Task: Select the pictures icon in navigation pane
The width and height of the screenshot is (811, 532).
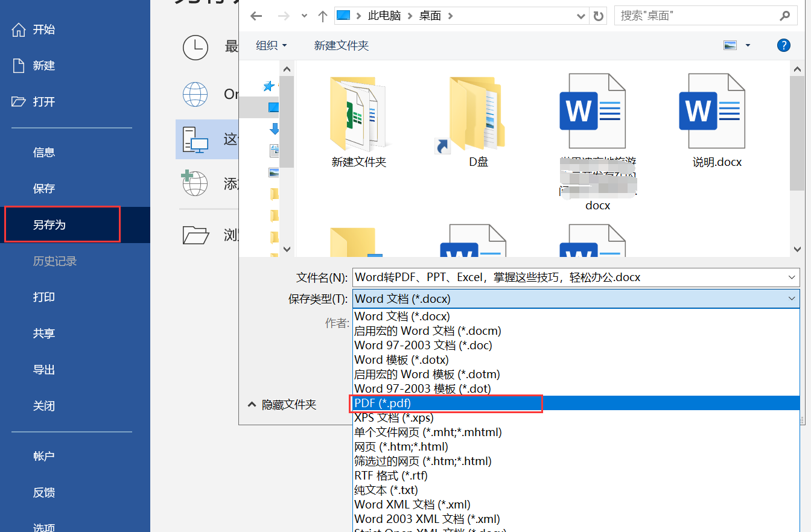Action: click(x=274, y=172)
